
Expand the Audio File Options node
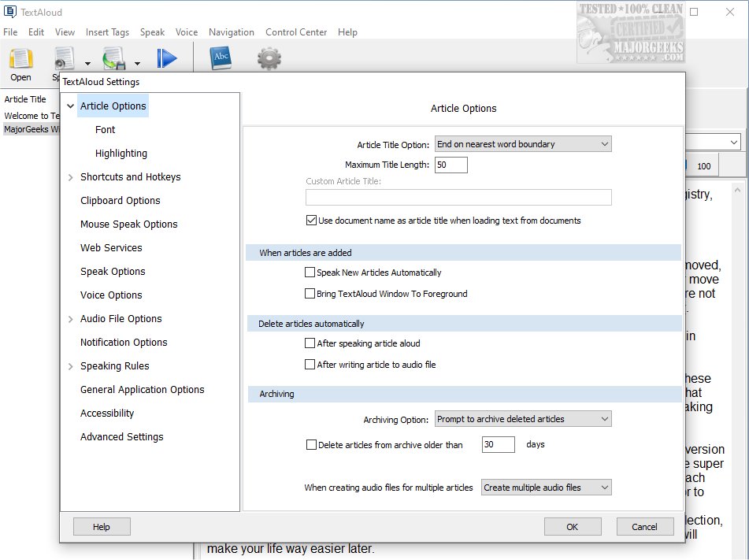point(70,319)
